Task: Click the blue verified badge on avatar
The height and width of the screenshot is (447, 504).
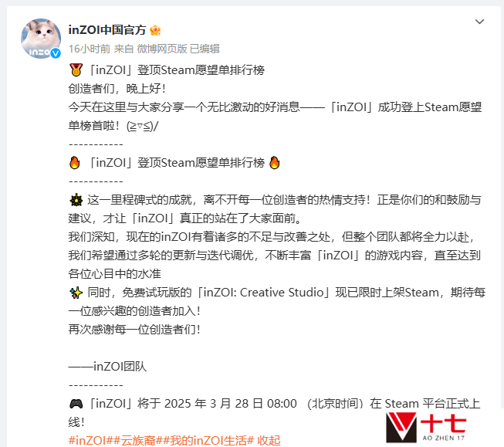Action: 56,53
